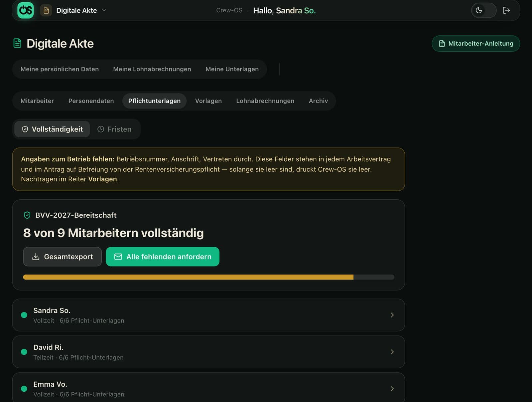
Task: Click the Gesamtexport button
Action: 62,257
